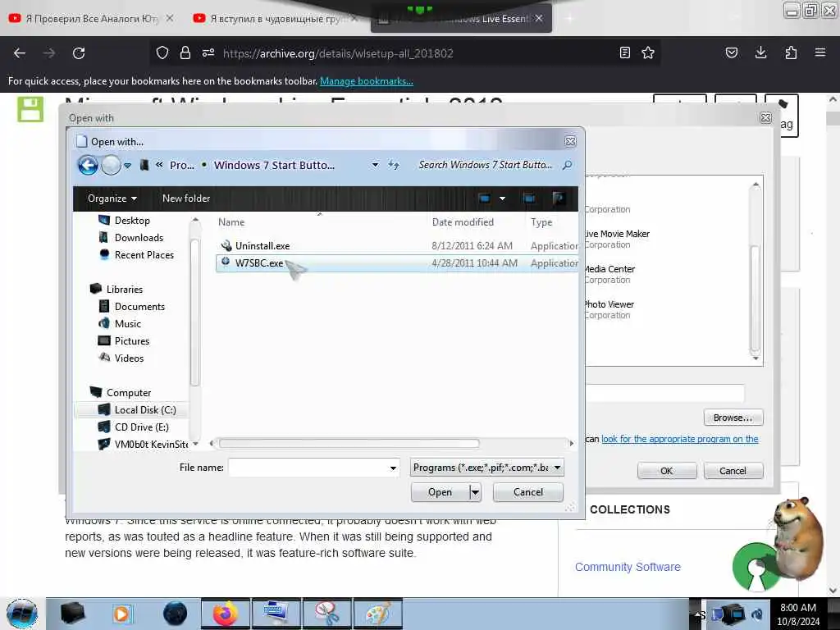Viewport: 840px width, 630px height.
Task: Open the Snipping Tool taskbar icon
Action: pyautogui.click(x=326, y=614)
